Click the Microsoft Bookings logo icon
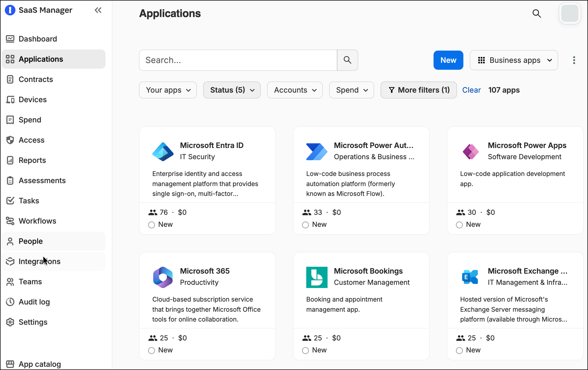Image resolution: width=588 pixels, height=370 pixels. coord(317,277)
